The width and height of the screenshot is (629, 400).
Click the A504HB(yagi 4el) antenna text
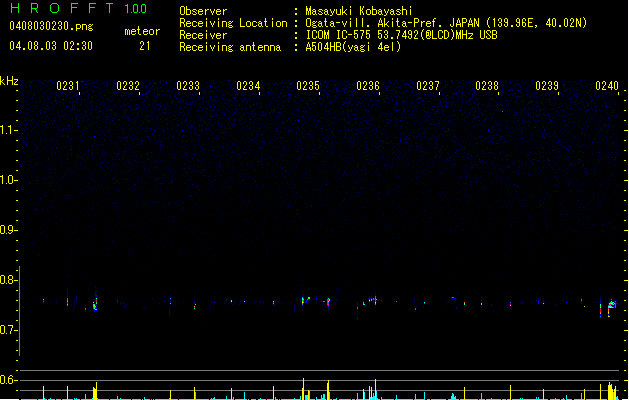click(x=353, y=47)
